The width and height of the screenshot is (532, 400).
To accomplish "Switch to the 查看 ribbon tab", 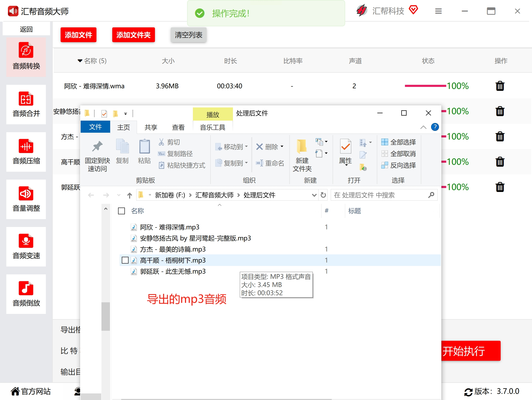I will pyautogui.click(x=178, y=127).
